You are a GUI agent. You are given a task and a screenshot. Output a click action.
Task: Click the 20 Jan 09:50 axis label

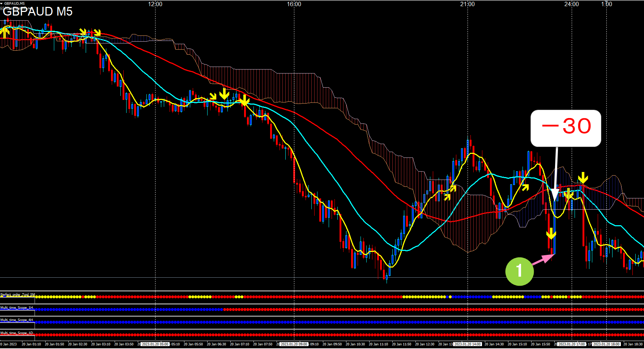[332, 344]
